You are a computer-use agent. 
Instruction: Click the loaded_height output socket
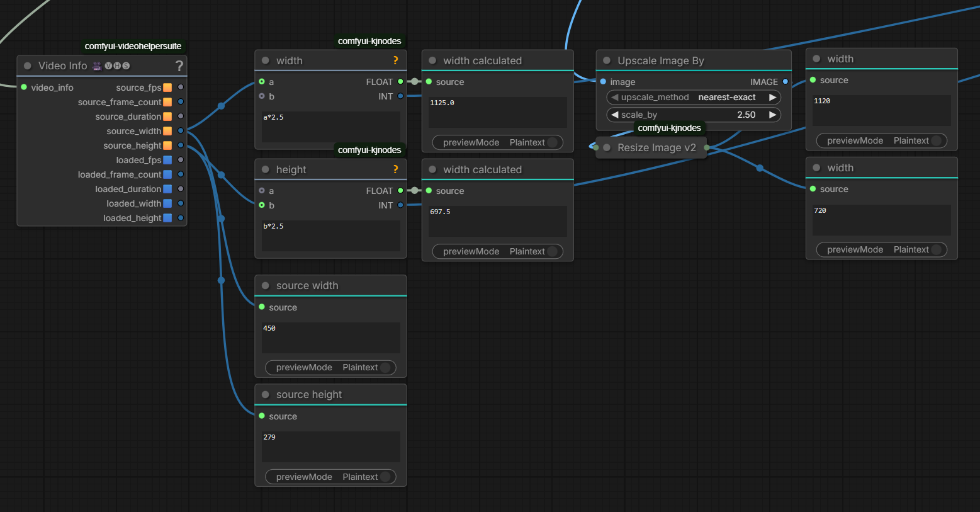[x=181, y=218]
